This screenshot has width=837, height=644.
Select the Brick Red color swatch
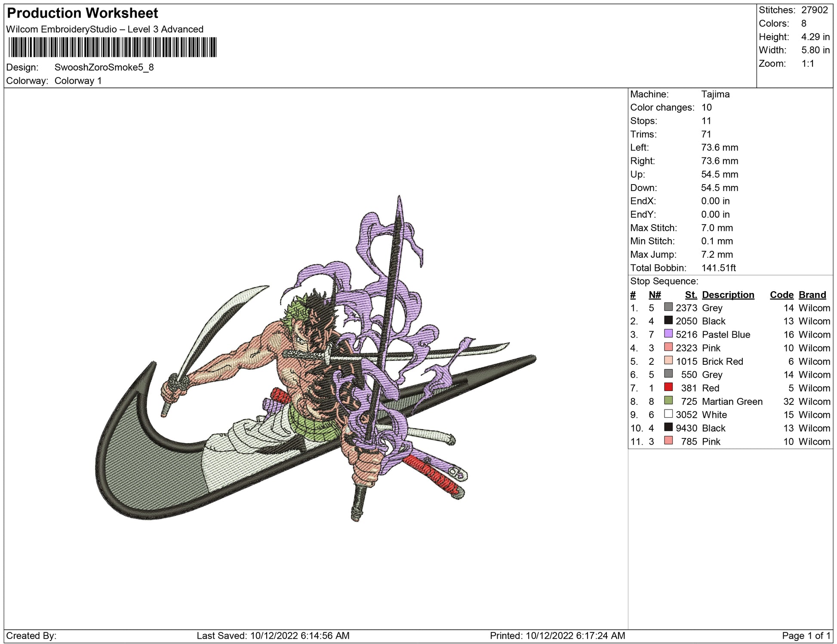(x=668, y=360)
